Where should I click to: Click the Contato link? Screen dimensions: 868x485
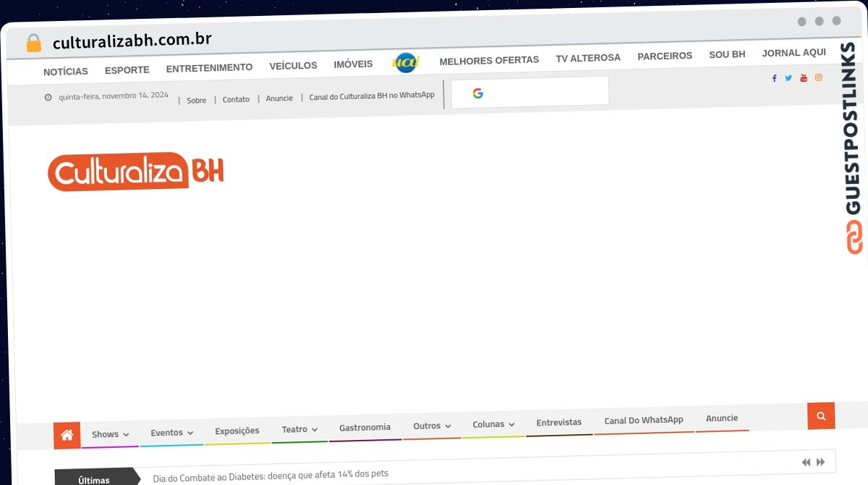pyautogui.click(x=236, y=99)
